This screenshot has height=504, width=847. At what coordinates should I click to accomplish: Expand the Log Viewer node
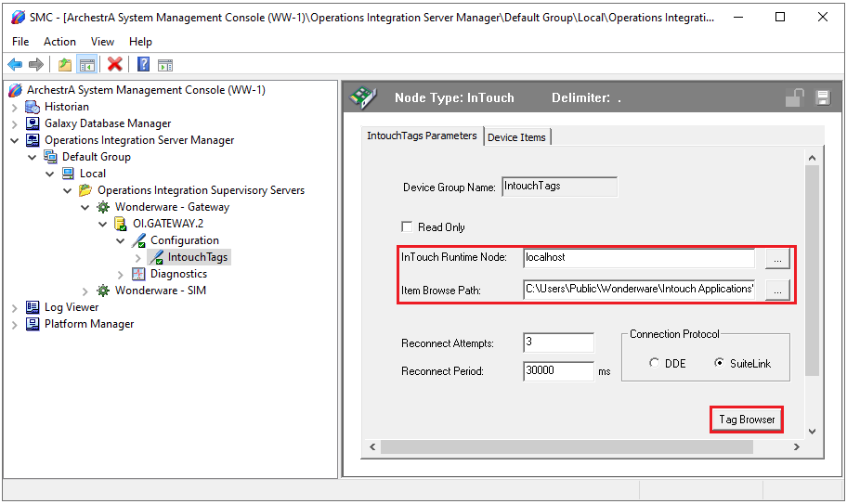(x=15, y=308)
